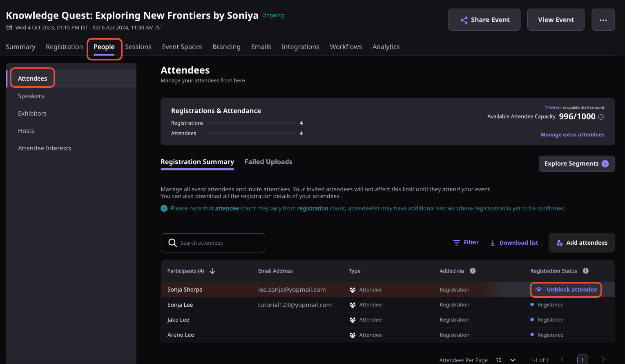The height and width of the screenshot is (364, 625).
Task: Click page number 1 in pagination
Action: coord(583,360)
